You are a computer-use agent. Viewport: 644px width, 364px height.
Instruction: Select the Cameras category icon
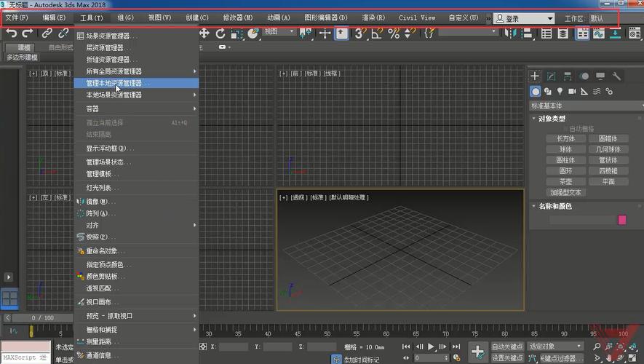[572, 91]
